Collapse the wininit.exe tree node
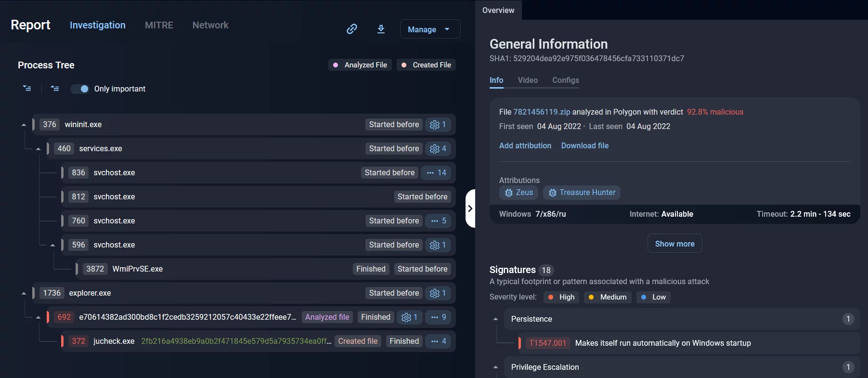 point(24,125)
